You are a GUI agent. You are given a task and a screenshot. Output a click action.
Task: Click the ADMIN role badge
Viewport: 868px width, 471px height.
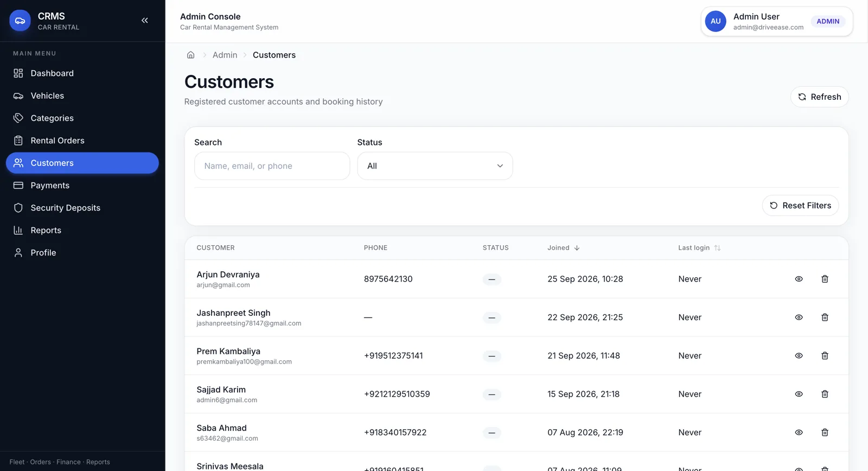828,21
